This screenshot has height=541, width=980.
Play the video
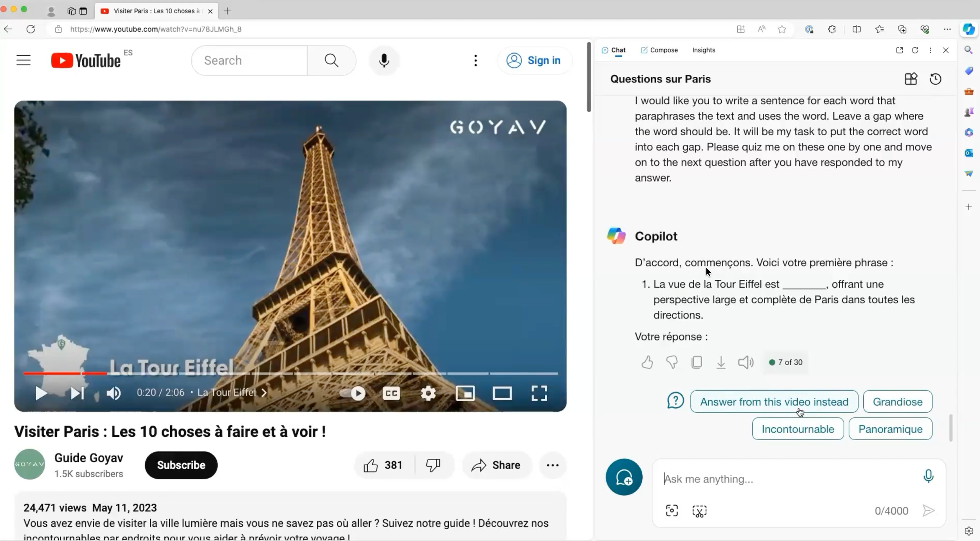[x=41, y=393]
